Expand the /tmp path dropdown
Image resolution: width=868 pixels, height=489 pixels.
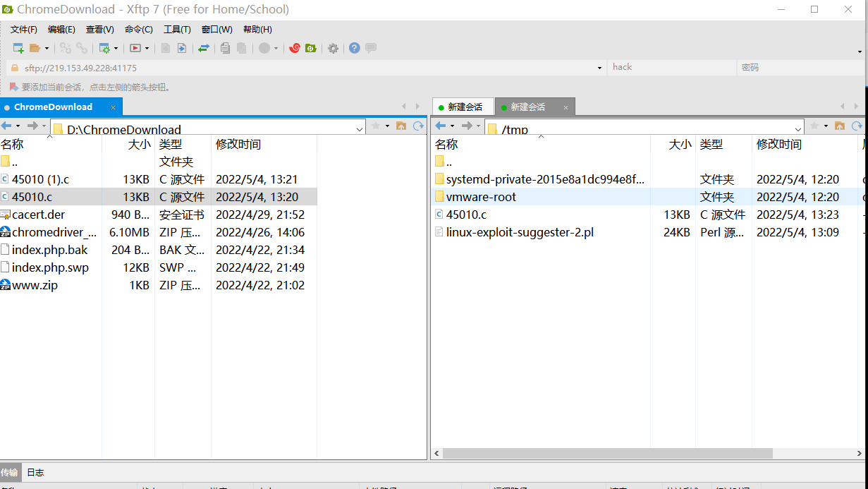pyautogui.click(x=798, y=129)
